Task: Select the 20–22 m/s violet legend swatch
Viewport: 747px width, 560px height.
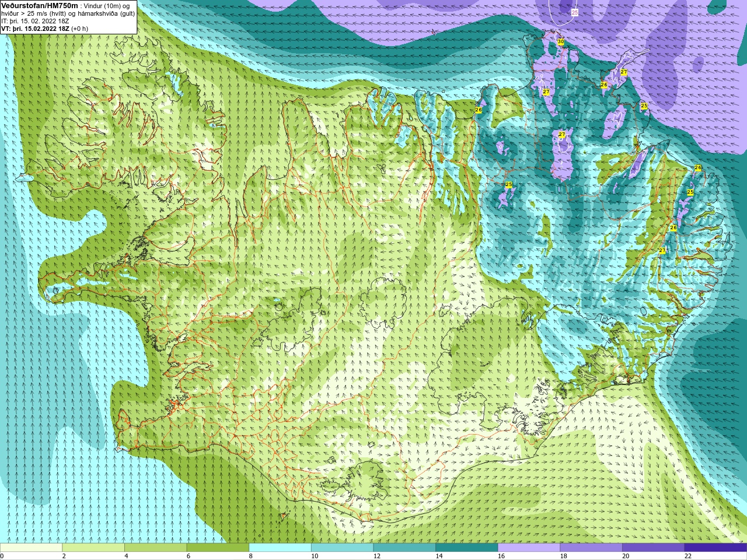Action: [654, 548]
